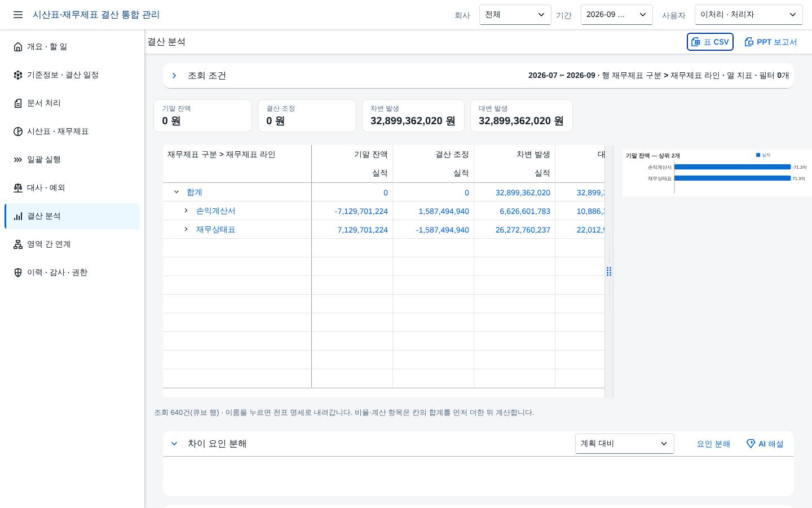The image size is (812, 508).
Task: Click the scale icon beside 대사 · 예외
Action: [18, 188]
